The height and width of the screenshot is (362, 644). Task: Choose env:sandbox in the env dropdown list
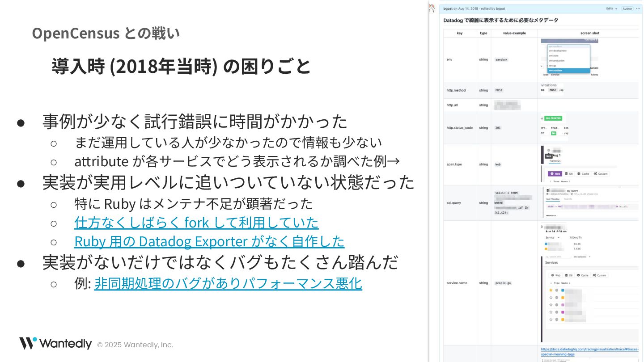click(568, 71)
